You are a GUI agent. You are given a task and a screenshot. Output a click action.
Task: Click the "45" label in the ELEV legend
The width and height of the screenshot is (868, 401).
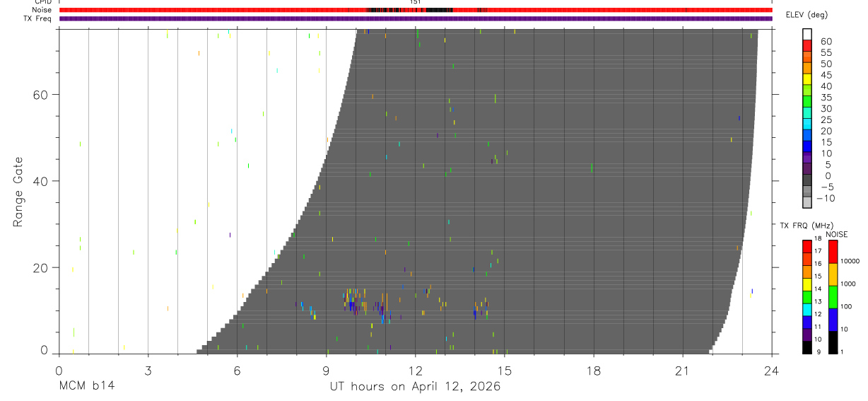point(826,75)
